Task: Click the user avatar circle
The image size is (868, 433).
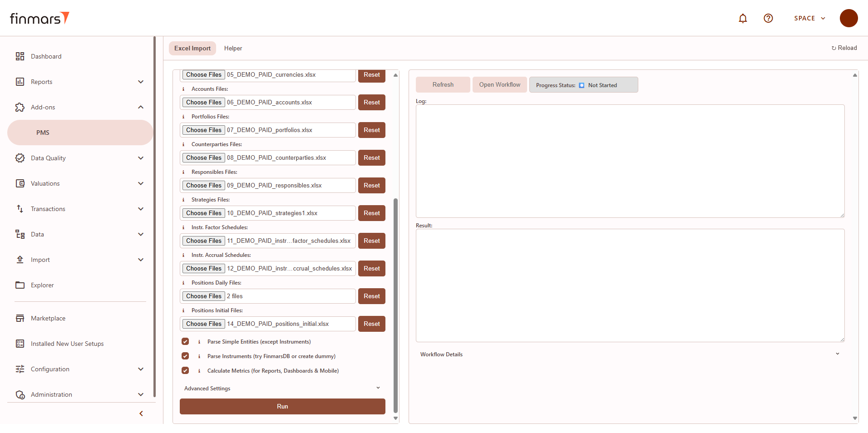Action: 848,18
